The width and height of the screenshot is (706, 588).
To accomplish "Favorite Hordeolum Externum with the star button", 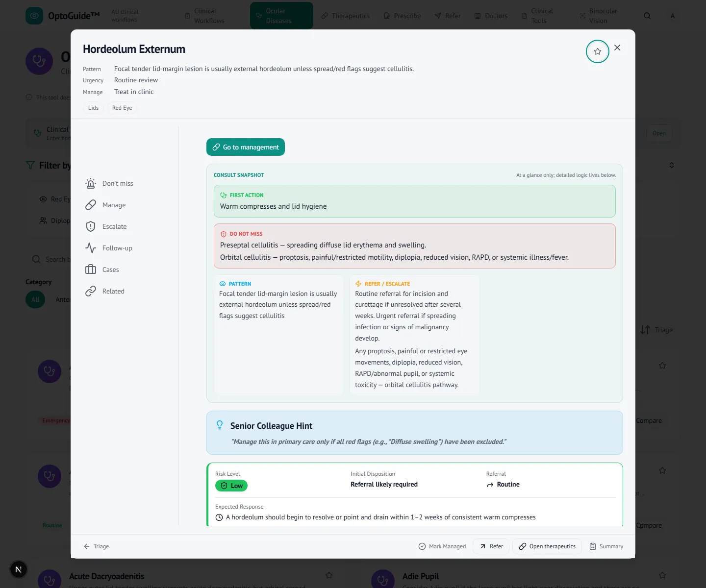I will pyautogui.click(x=597, y=51).
